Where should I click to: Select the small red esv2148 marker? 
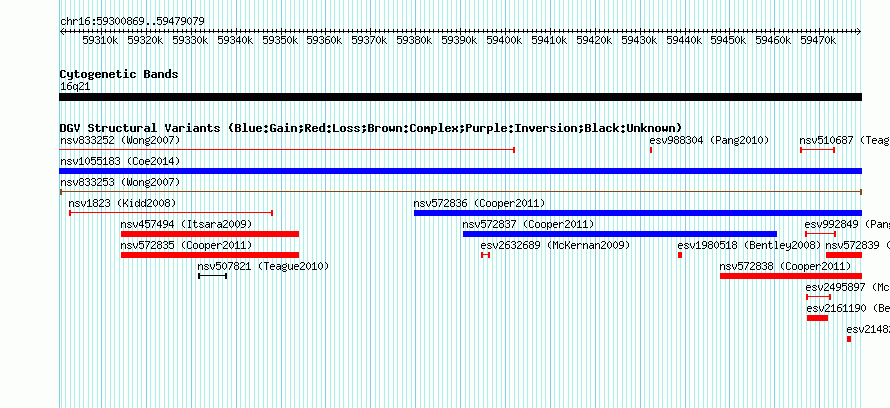(849, 339)
